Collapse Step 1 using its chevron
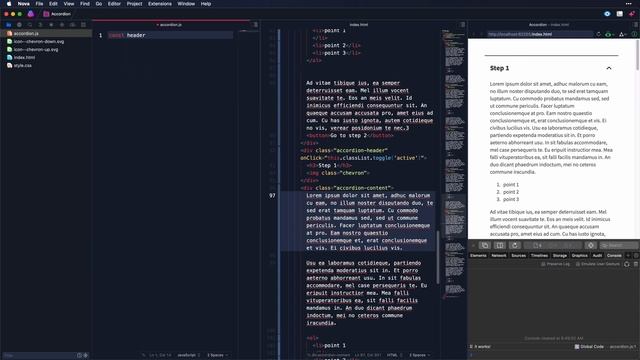640x360 pixels. (x=609, y=68)
